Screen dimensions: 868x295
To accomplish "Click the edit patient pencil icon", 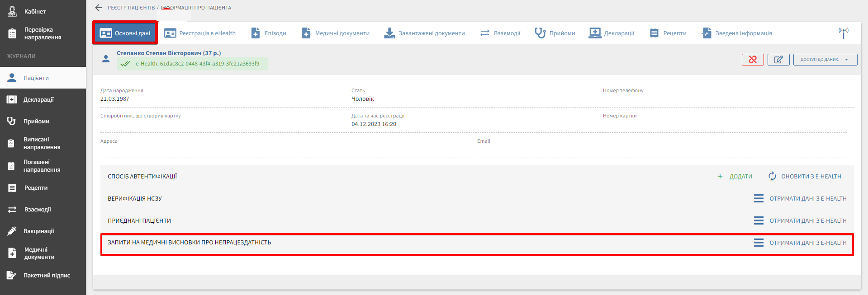I will [778, 60].
